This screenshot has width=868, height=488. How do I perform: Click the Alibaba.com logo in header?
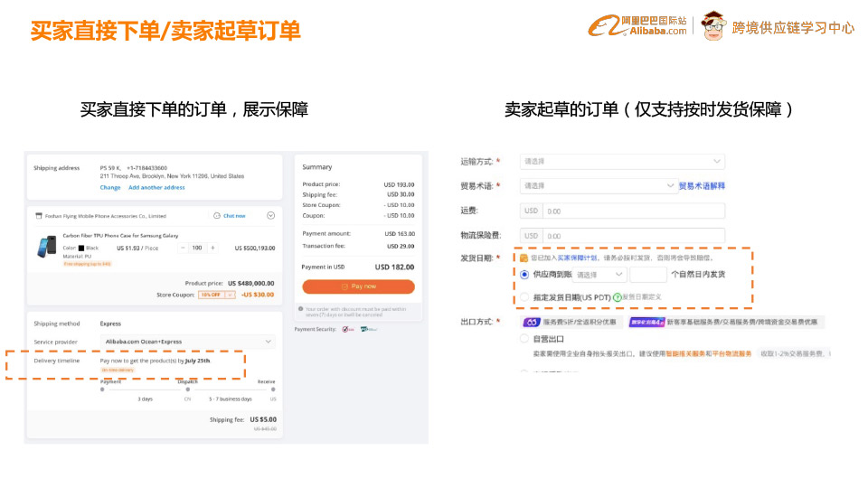click(638, 26)
